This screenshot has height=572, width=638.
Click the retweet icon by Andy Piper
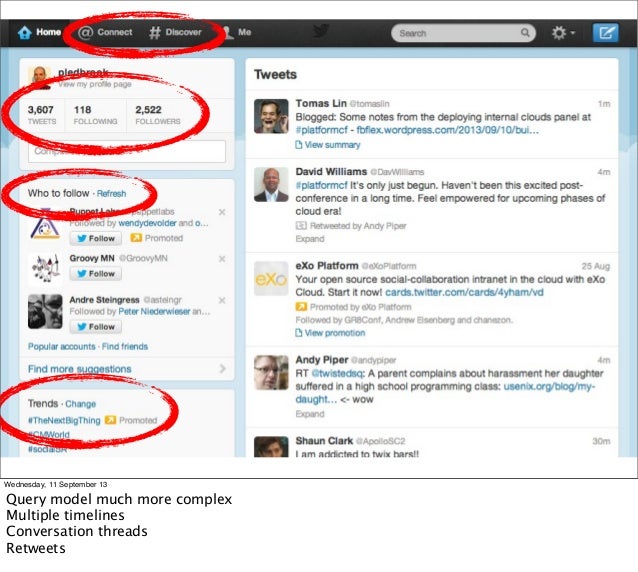[x=301, y=225]
